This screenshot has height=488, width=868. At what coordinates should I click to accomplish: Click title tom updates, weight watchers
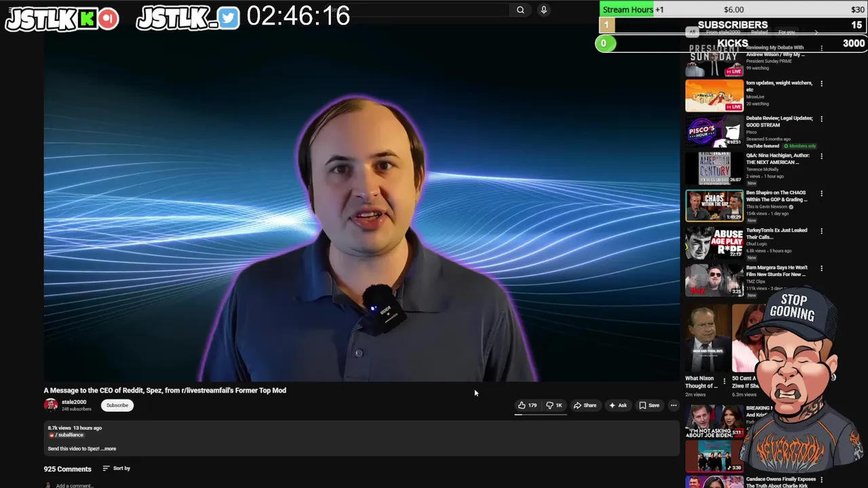(x=779, y=86)
